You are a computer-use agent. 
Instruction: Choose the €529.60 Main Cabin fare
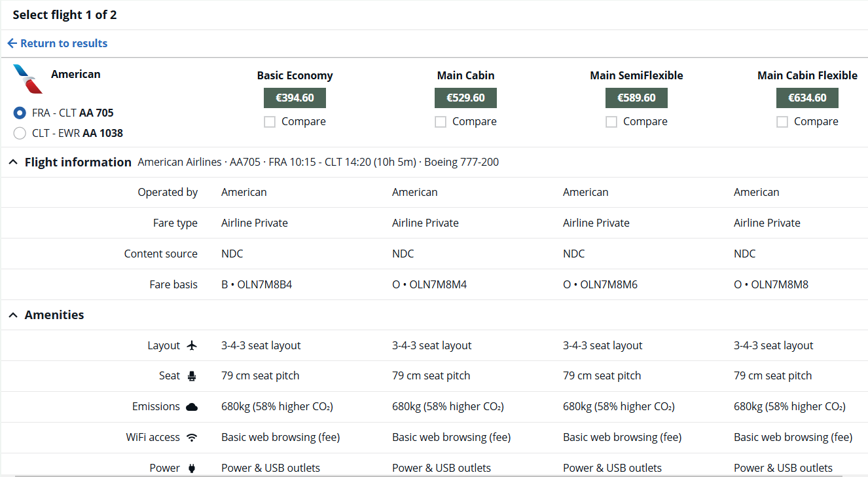pos(465,98)
